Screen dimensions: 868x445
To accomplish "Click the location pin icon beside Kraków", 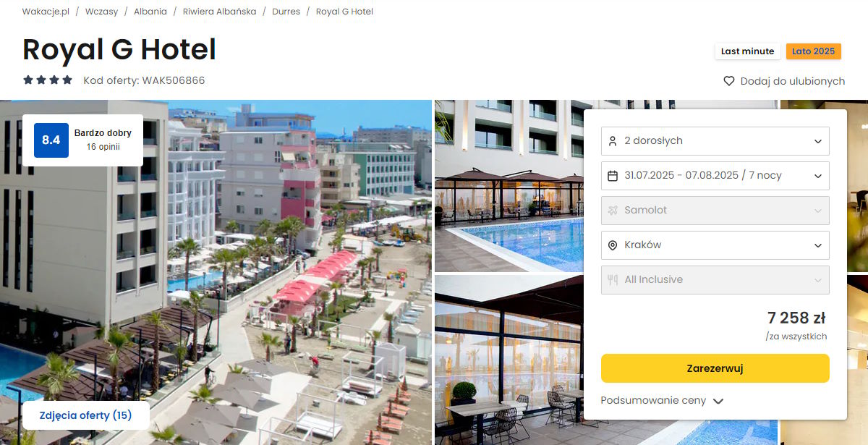I will coord(613,245).
